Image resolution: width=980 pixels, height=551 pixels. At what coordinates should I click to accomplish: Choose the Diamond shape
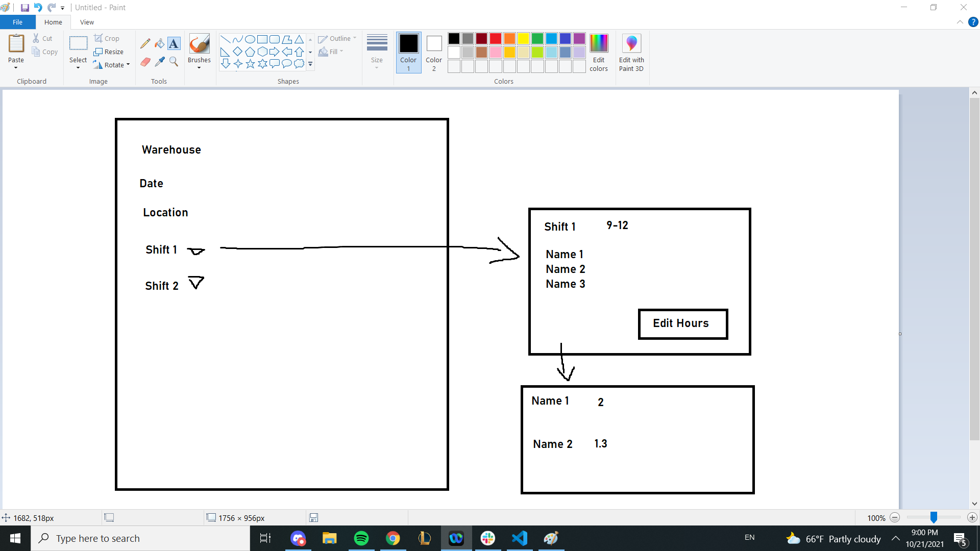point(237,52)
